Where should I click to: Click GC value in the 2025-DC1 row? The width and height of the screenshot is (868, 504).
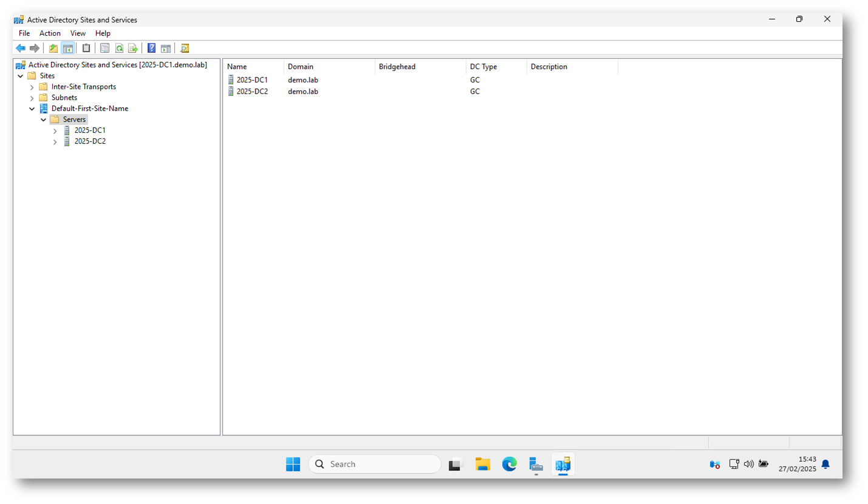tap(475, 80)
